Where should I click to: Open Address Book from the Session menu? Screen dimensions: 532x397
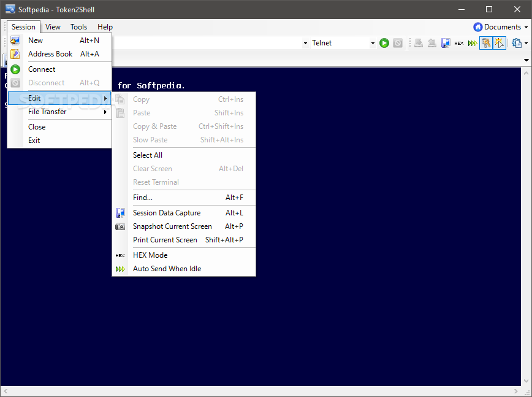click(59, 54)
